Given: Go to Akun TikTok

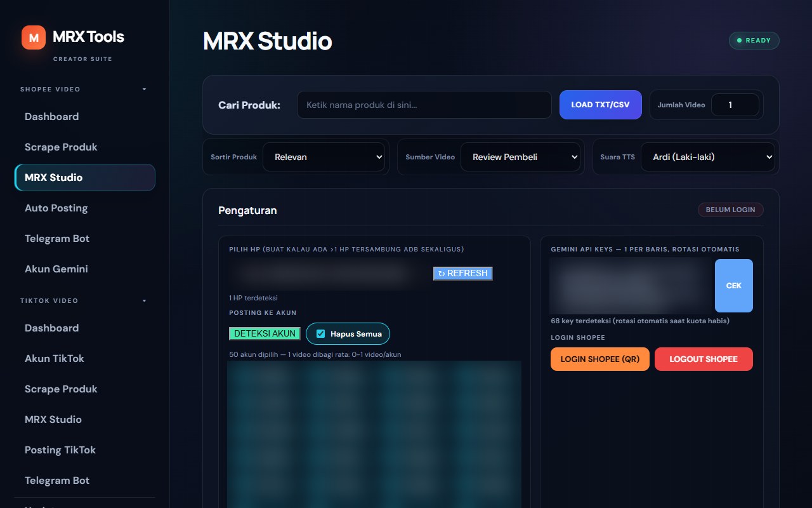Looking at the screenshot, I should [85, 359].
